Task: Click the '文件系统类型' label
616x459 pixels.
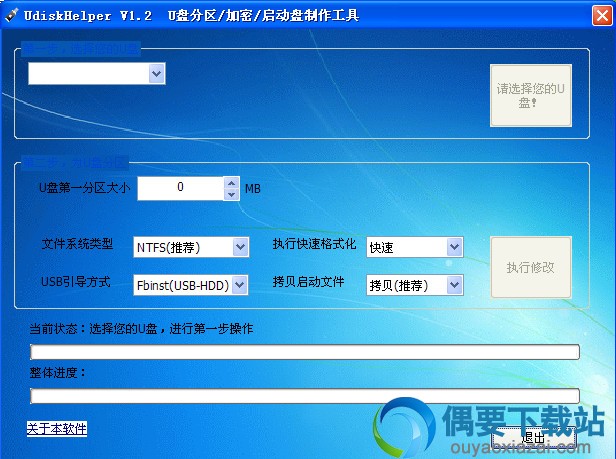Action: (x=77, y=244)
